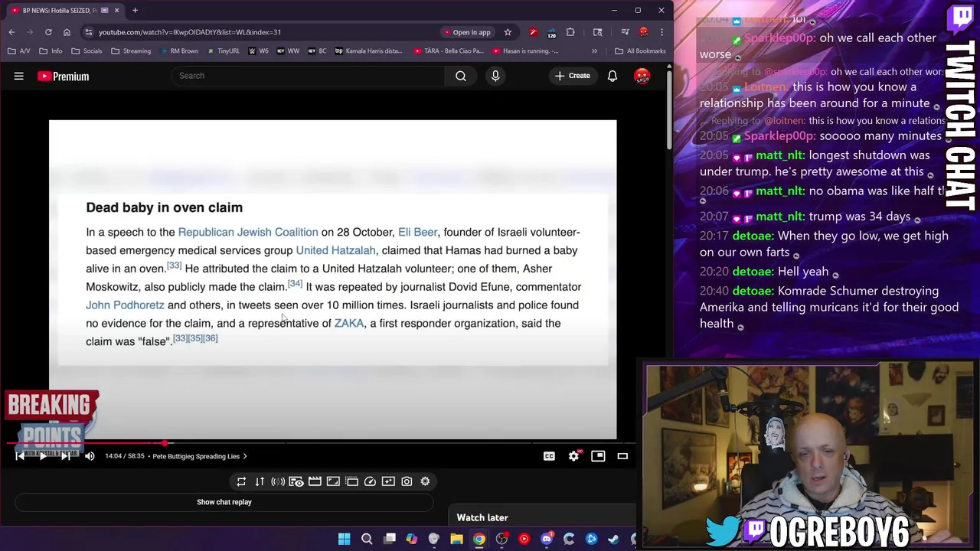Toggle volume boost sound waves icon
The width and height of the screenshot is (980, 551).
(278, 481)
